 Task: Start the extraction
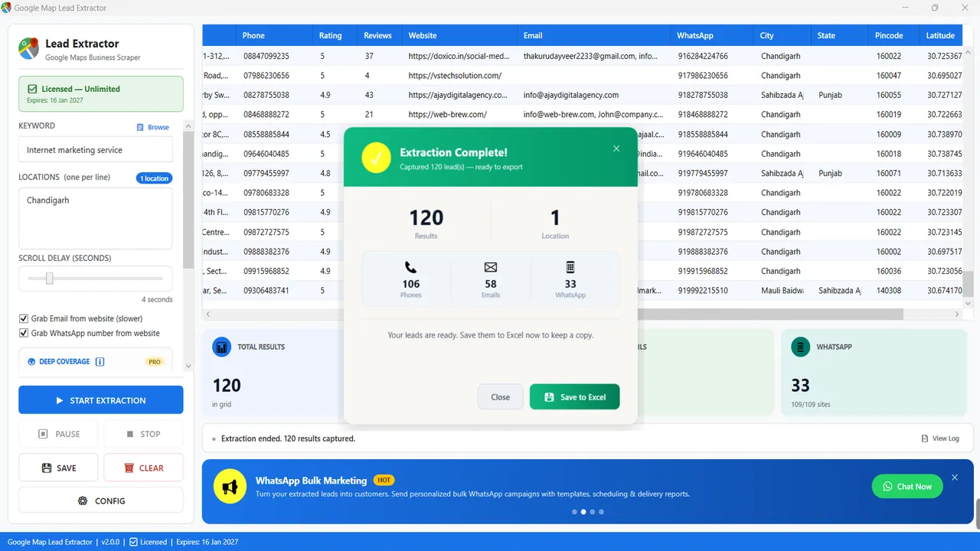pyautogui.click(x=101, y=400)
